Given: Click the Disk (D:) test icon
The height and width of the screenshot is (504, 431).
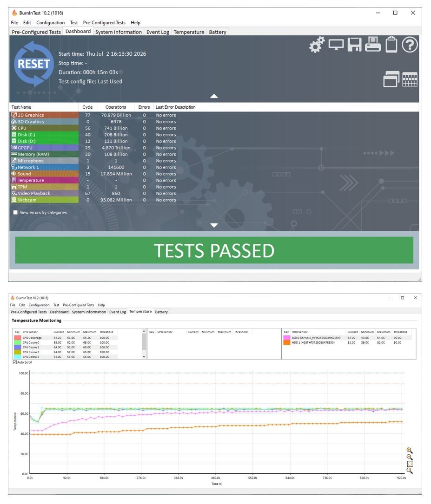Looking at the screenshot, I should 14,141.
